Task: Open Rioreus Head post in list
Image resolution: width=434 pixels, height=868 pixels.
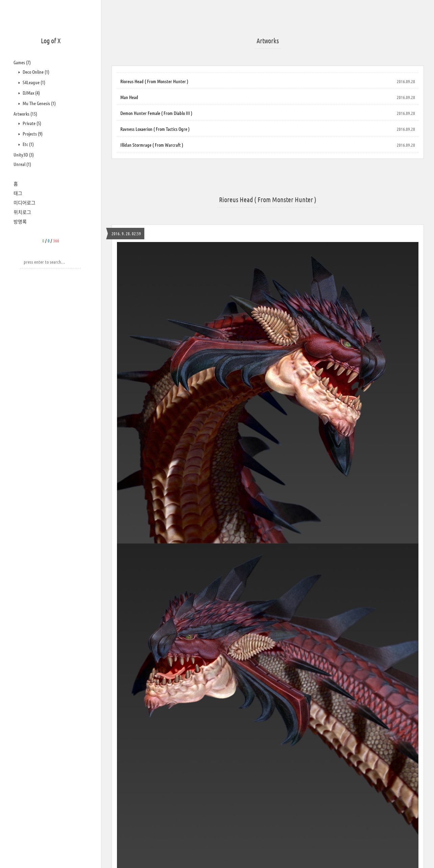Action: click(154, 81)
